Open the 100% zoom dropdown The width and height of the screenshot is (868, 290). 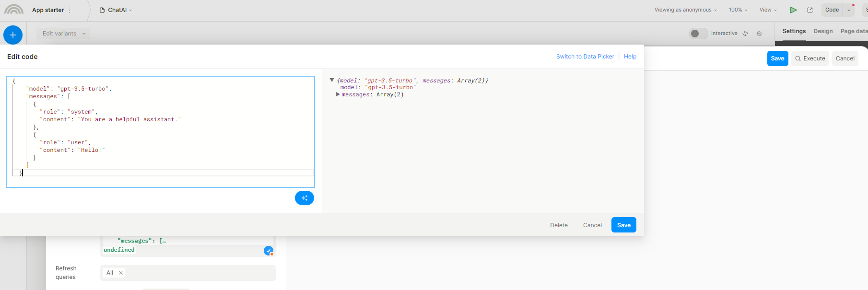738,10
